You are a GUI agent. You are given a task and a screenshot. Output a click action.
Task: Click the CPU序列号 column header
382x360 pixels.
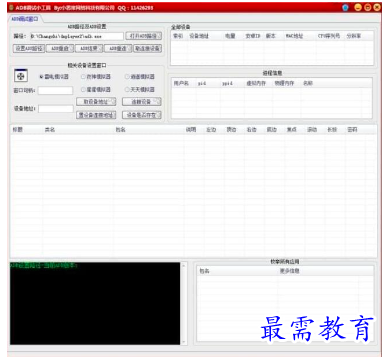329,36
